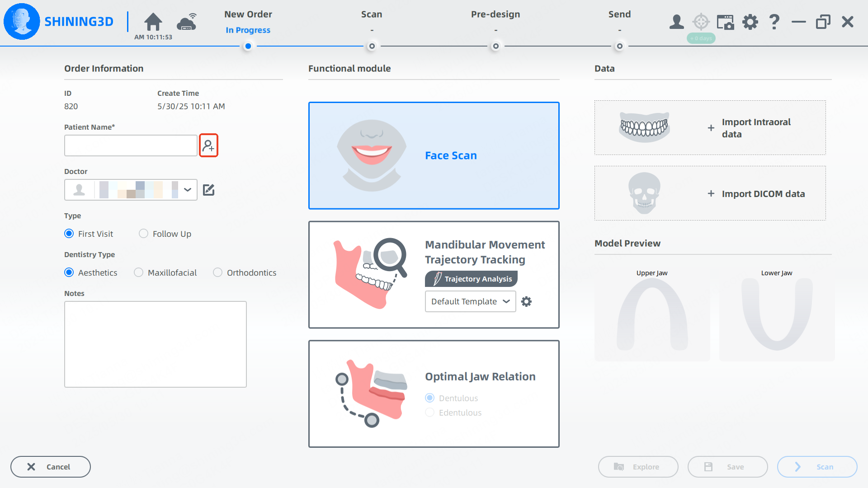Click the edit doctor pencil icon
Image resolution: width=868 pixels, height=488 pixels.
[x=208, y=190]
